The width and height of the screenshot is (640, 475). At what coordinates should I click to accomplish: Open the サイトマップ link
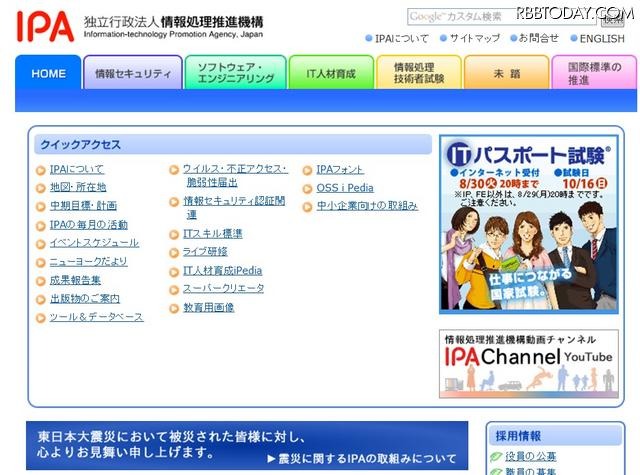(x=475, y=38)
